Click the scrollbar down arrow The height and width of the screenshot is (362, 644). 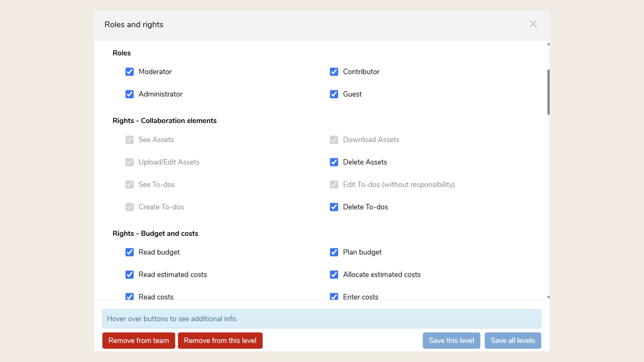[548, 297]
